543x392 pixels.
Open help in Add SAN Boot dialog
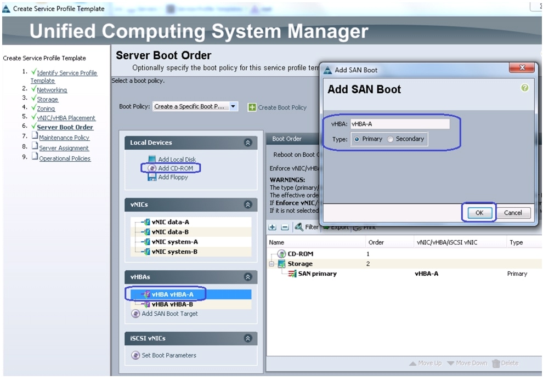click(525, 88)
